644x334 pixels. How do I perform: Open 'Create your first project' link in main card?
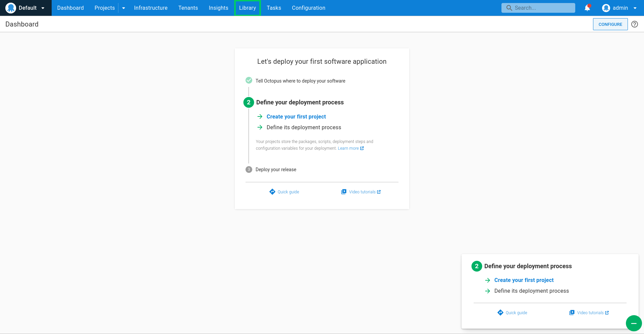(296, 116)
